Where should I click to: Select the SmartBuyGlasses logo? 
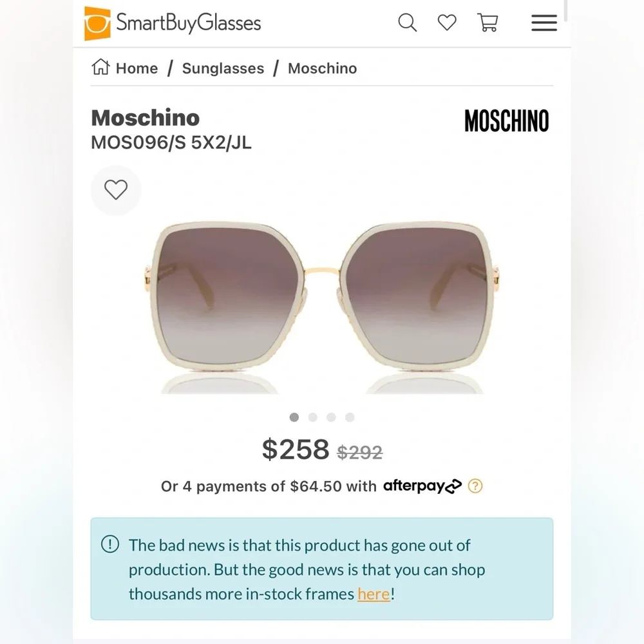172,23
